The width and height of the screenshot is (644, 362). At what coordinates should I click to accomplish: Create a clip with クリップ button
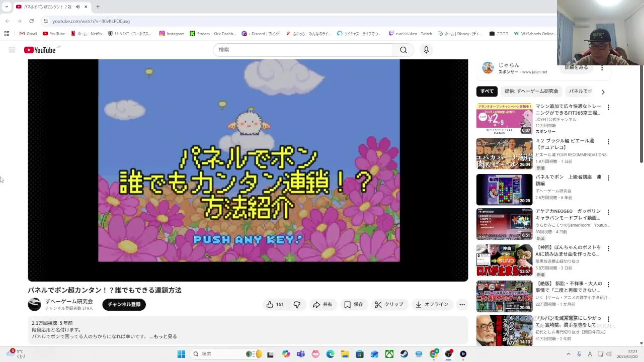[x=389, y=305]
